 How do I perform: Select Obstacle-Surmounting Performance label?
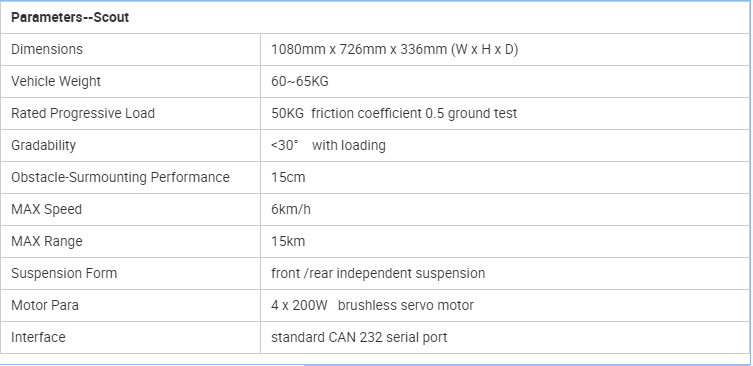tap(120, 177)
